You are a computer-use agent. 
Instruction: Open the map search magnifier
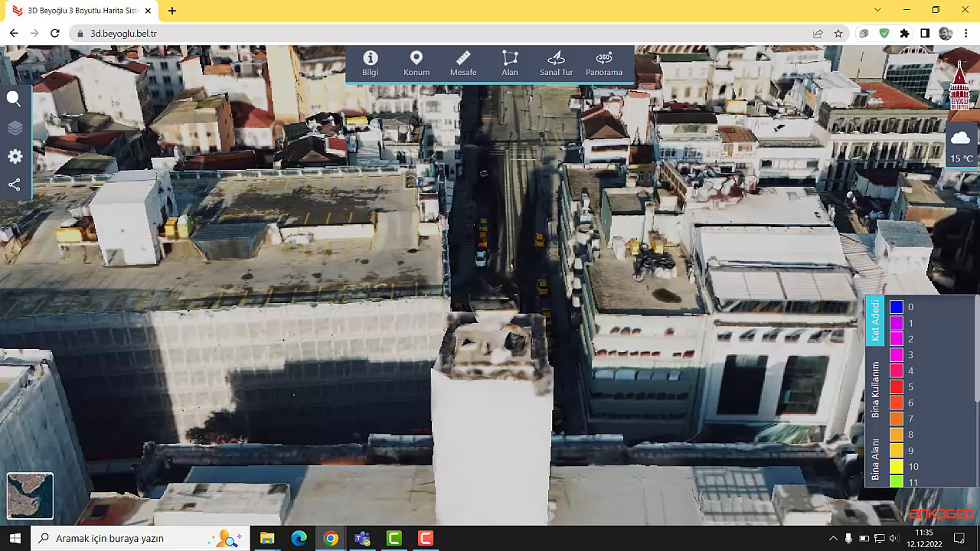[14, 99]
